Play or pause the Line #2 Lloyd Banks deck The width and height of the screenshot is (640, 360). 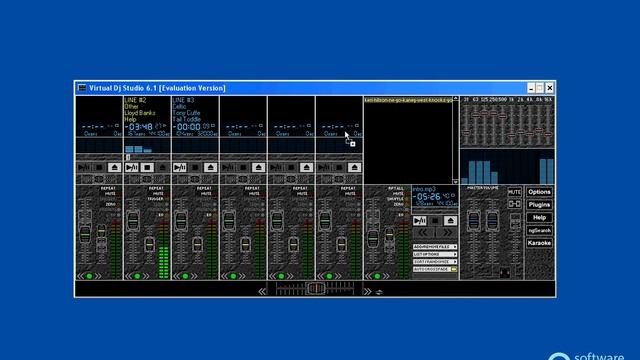(x=132, y=167)
